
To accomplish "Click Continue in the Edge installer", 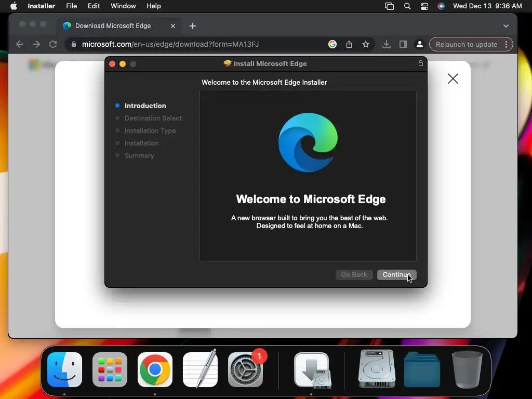I will pyautogui.click(x=396, y=274).
